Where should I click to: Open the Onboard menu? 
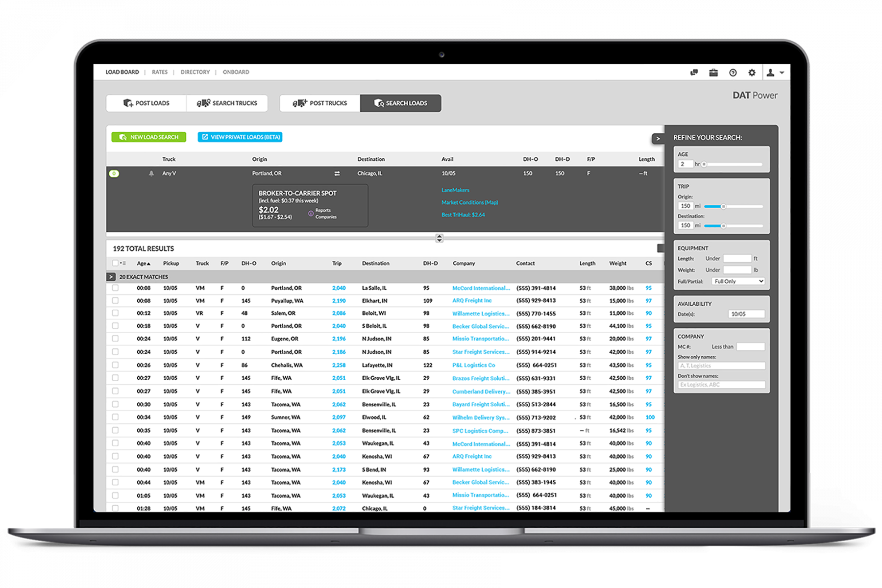(236, 72)
